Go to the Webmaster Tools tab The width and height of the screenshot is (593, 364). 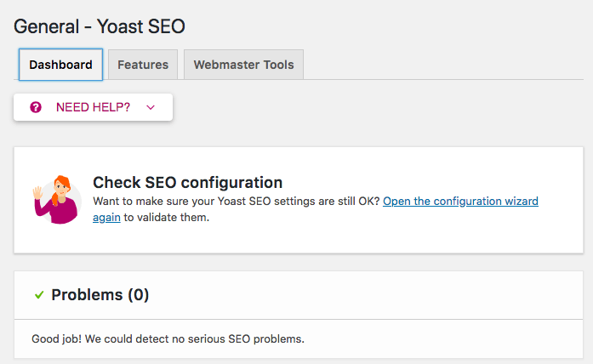pyautogui.click(x=243, y=65)
